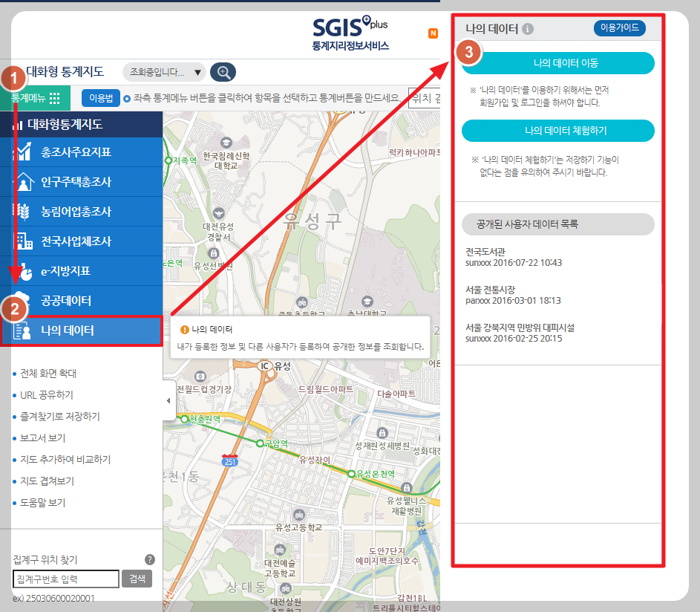Image resolution: width=700 pixels, height=612 pixels.
Task: Open 공공데이터 menu item
Action: [x=81, y=301]
